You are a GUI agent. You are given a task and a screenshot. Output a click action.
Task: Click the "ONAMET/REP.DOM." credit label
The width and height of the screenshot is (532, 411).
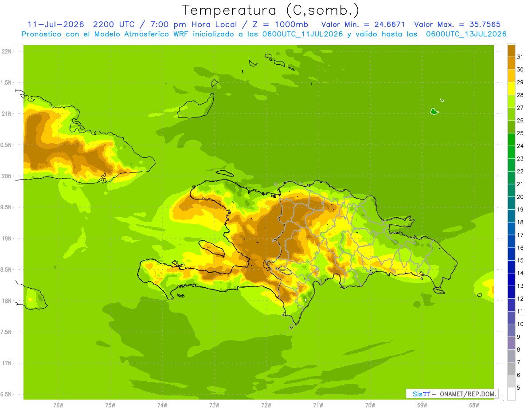467,394
